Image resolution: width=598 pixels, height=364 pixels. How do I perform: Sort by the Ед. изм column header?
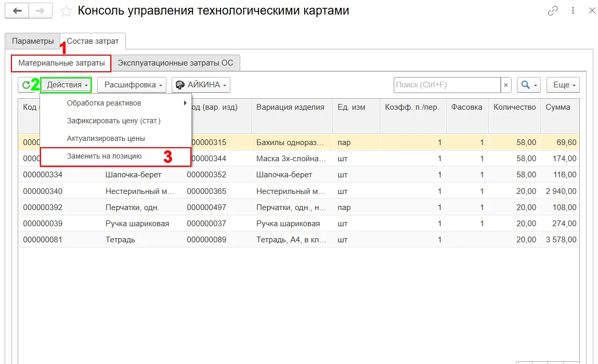[x=356, y=116]
